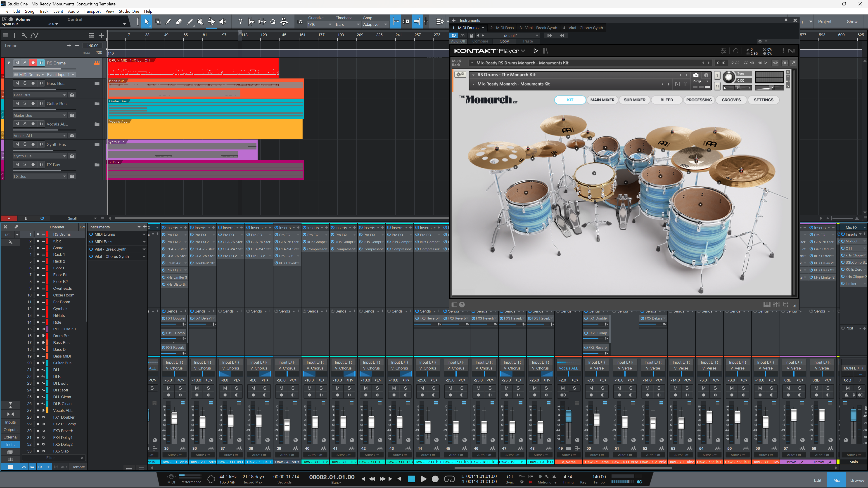
Task: Switch to GROOVES tab in Monarch Kit
Action: point(731,100)
